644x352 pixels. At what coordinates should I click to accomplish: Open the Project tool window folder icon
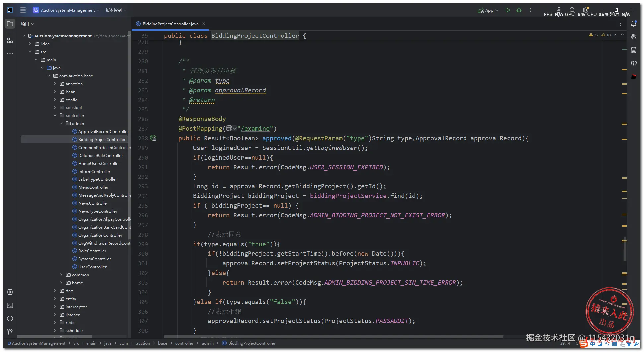pos(10,24)
